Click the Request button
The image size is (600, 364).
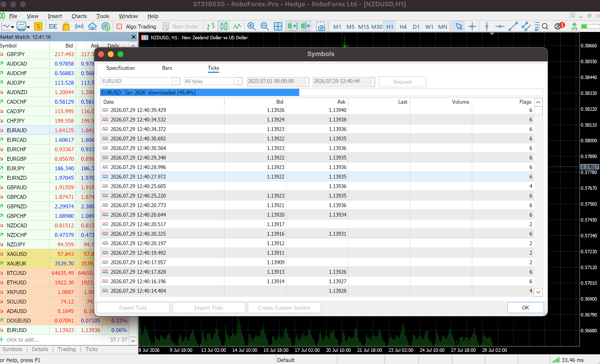tap(402, 82)
